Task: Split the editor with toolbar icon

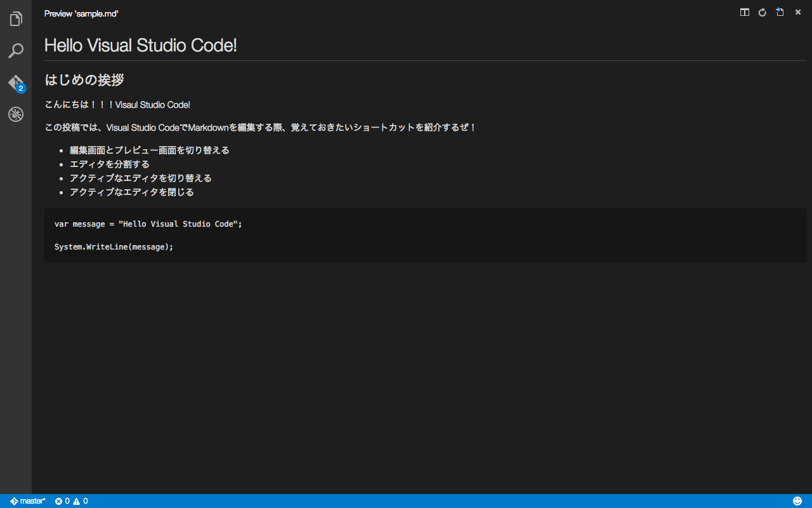Action: 745,12
